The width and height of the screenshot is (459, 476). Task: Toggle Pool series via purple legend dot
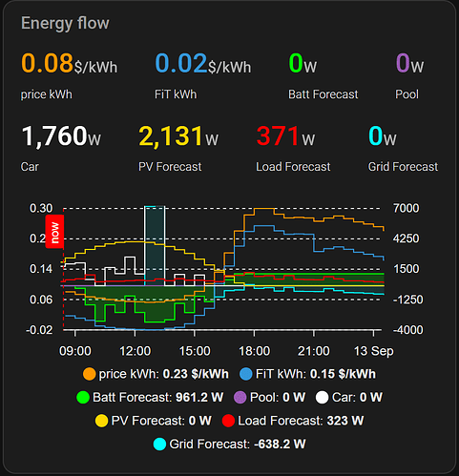click(240, 398)
